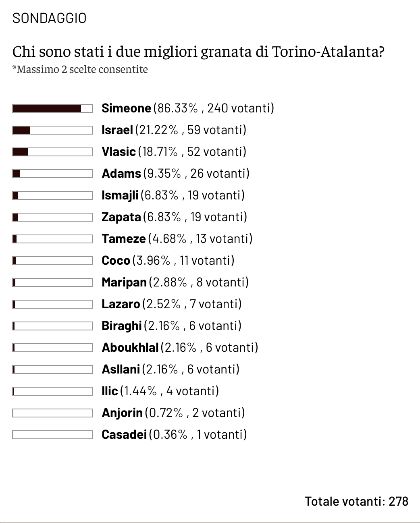The height and width of the screenshot is (523, 420).
Task: Click the SONDAGGIO section heading
Action: coord(49,18)
